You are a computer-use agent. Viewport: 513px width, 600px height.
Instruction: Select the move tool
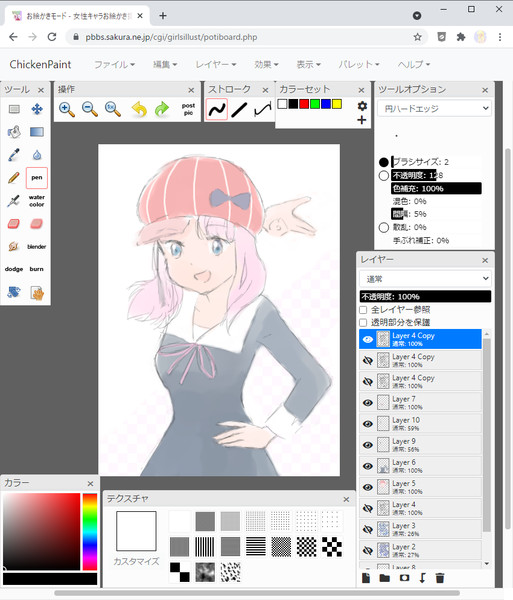pyautogui.click(x=37, y=109)
